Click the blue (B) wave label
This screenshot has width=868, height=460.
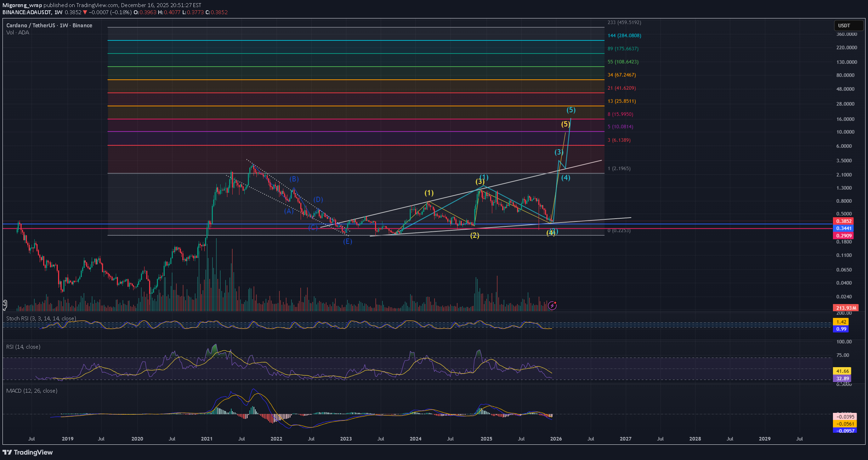point(294,179)
